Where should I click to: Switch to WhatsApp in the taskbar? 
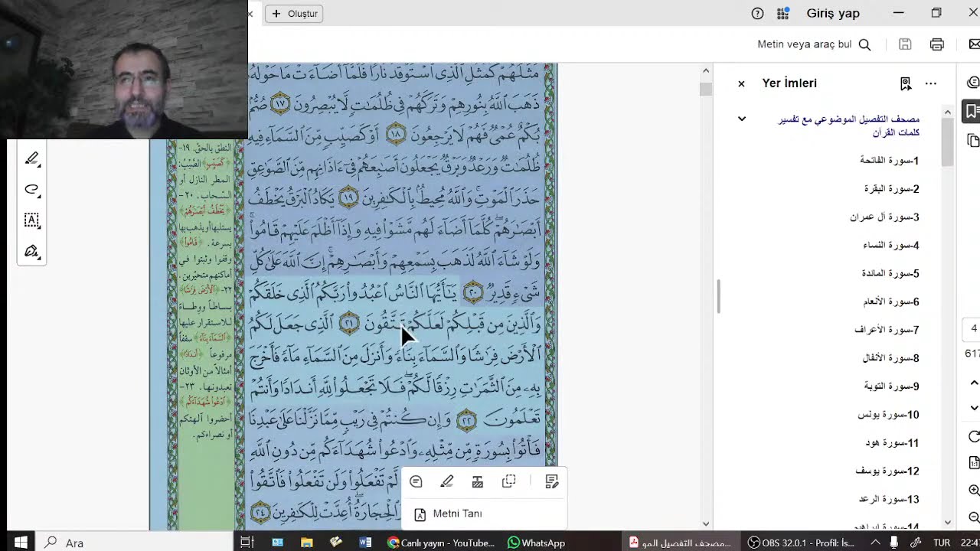click(x=536, y=543)
